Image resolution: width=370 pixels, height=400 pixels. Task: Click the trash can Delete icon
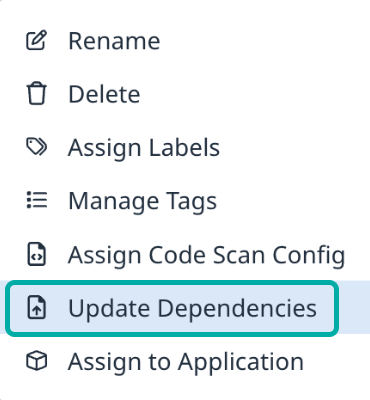[x=37, y=94]
